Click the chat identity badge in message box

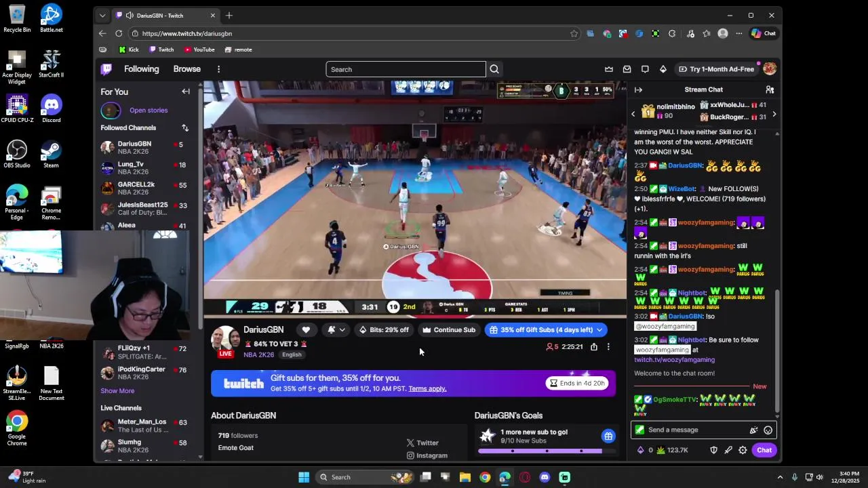(x=639, y=430)
